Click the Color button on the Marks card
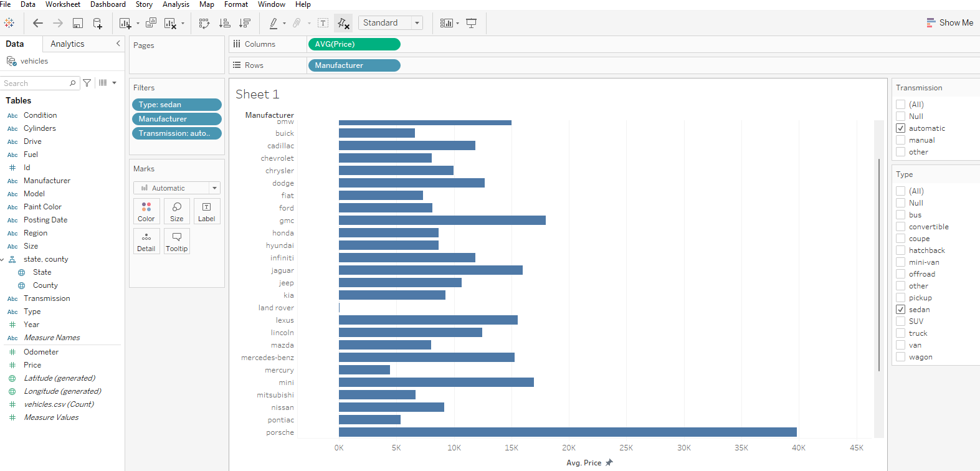 click(146, 211)
